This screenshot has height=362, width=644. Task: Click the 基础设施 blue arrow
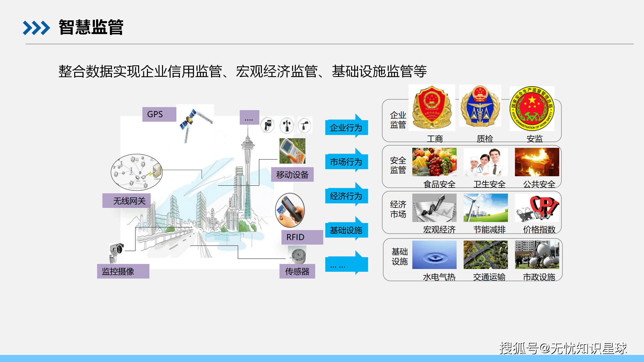click(x=346, y=229)
